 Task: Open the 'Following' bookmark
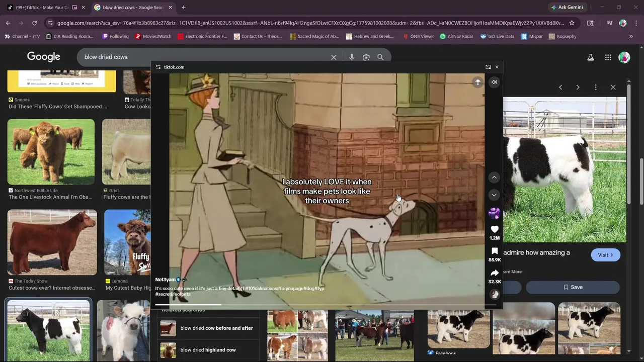click(115, 36)
